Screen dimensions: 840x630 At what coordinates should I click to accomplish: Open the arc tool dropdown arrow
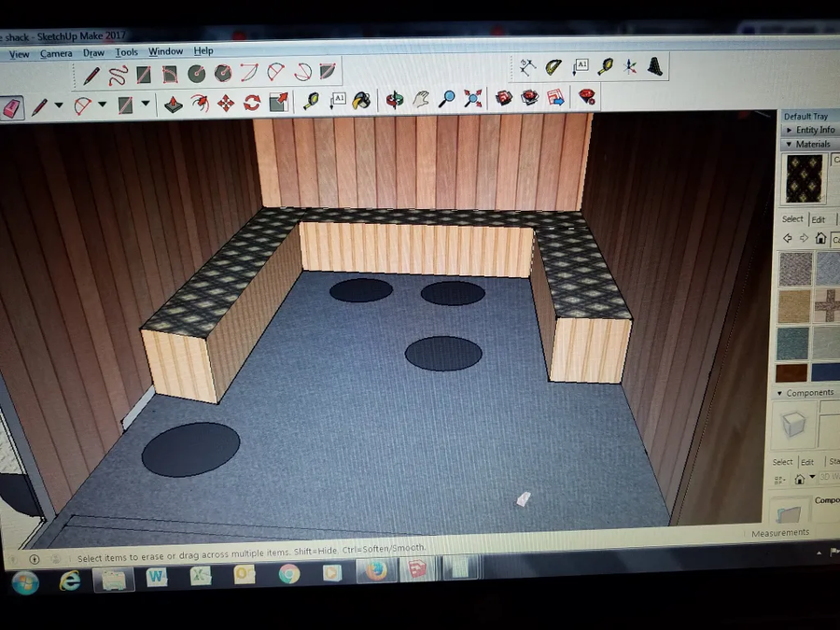[x=102, y=105]
